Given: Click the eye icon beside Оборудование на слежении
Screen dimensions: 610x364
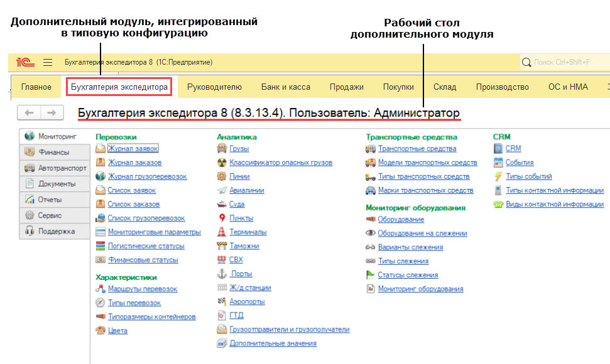Looking at the screenshot, I should (x=371, y=233).
